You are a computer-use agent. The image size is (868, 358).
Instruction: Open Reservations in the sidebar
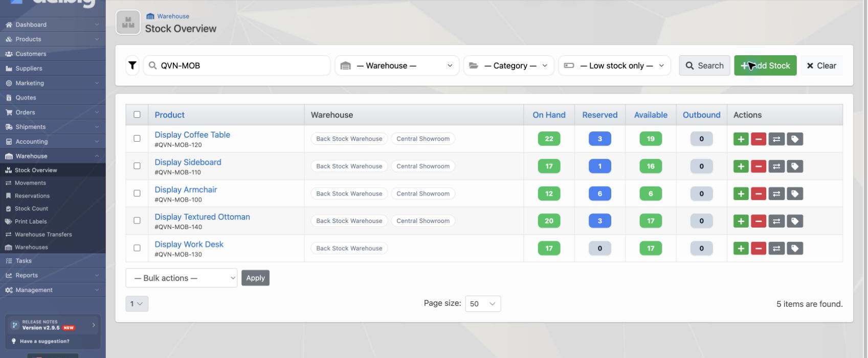[32, 196]
